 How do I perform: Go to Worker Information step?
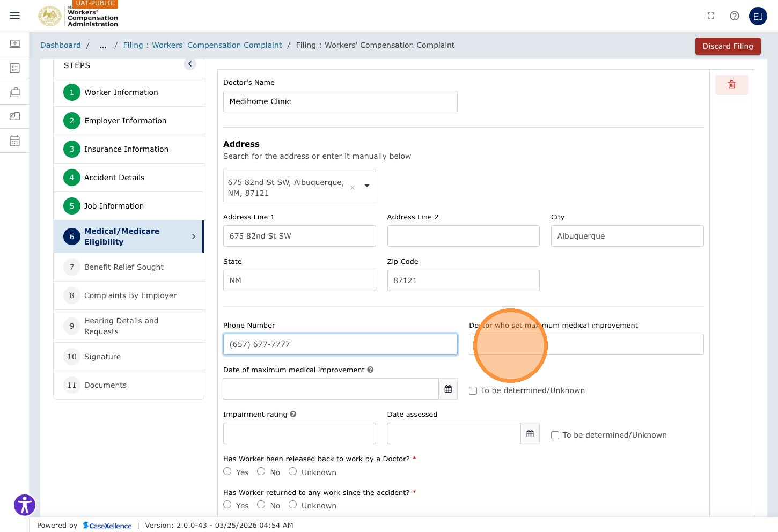[x=129, y=92]
